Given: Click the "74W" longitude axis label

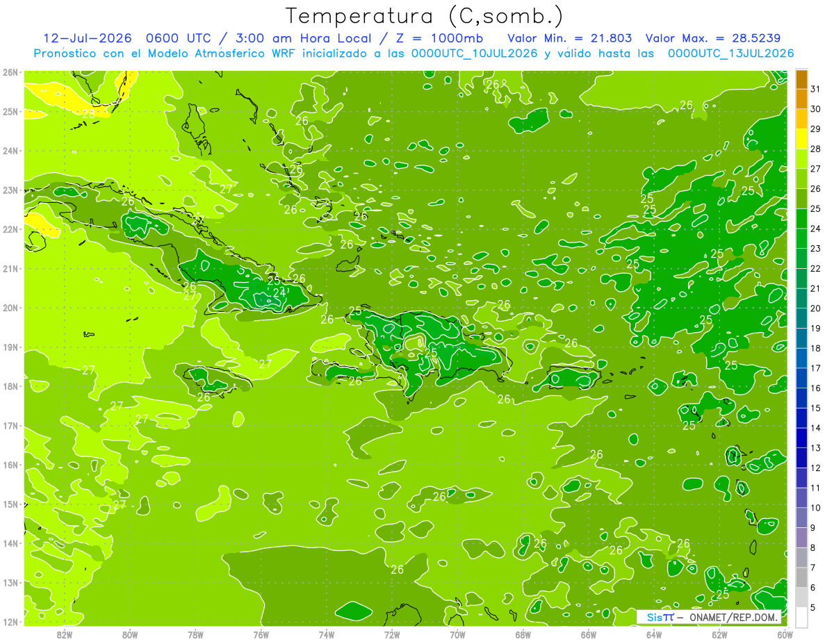Looking at the screenshot, I should point(327,634).
